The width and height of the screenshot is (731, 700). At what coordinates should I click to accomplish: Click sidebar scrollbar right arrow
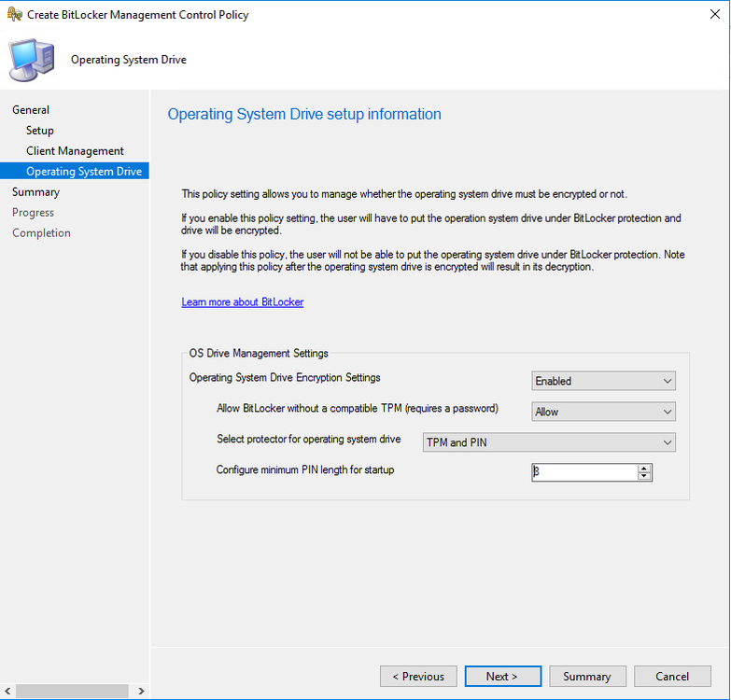(x=141, y=691)
